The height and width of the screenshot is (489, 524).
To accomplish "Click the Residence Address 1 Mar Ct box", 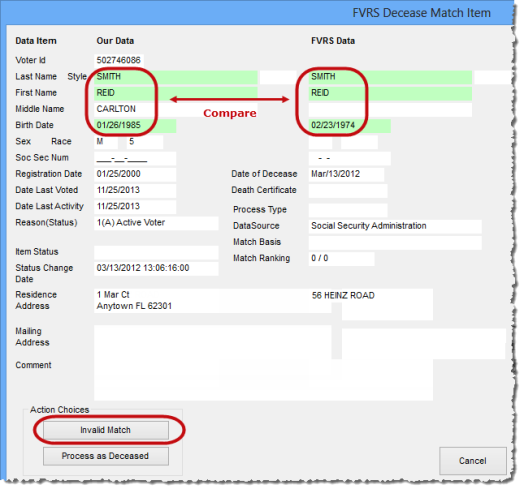I will pyautogui.click(x=213, y=301).
